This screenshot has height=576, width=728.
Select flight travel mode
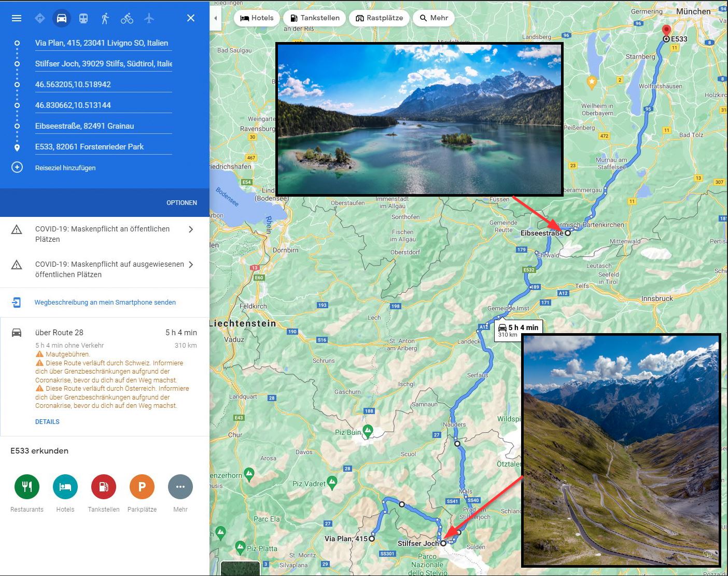[149, 18]
